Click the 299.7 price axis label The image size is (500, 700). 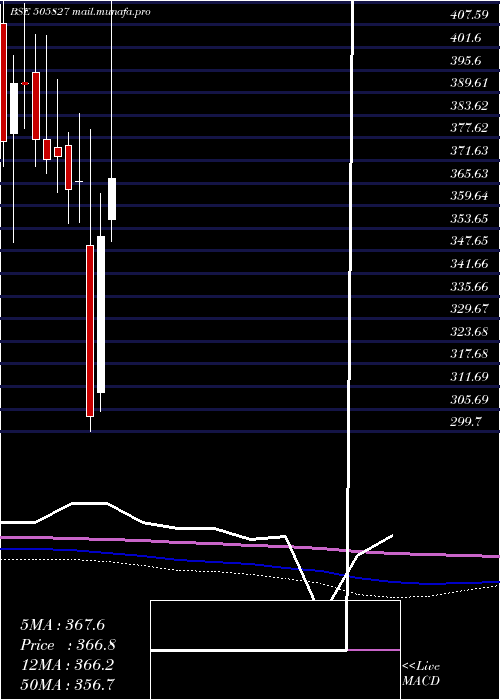(466, 422)
